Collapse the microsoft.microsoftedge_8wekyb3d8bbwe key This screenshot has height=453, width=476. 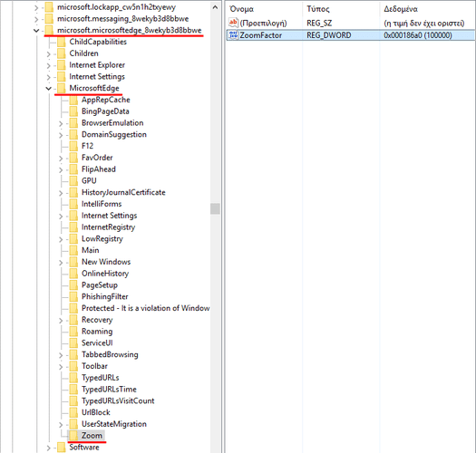(36, 30)
